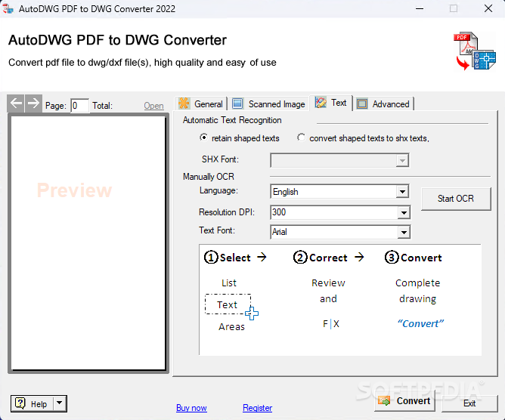Click the Help question mark icon
505x420 pixels.
(x=20, y=403)
